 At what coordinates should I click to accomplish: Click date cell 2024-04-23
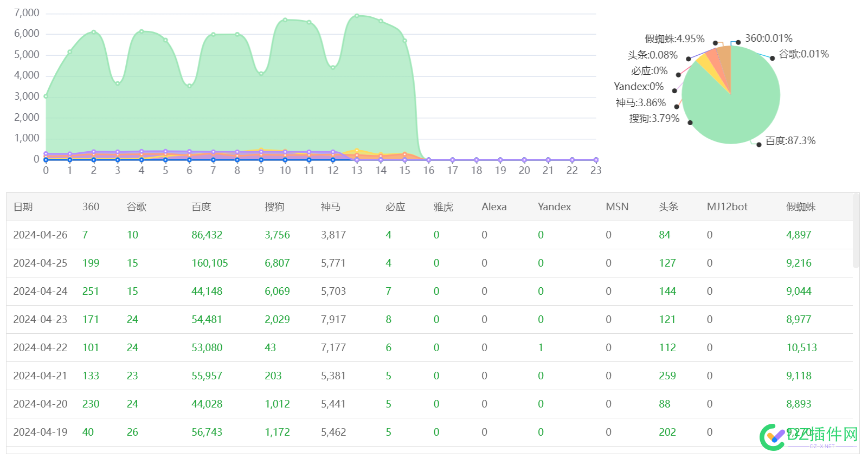(x=40, y=320)
